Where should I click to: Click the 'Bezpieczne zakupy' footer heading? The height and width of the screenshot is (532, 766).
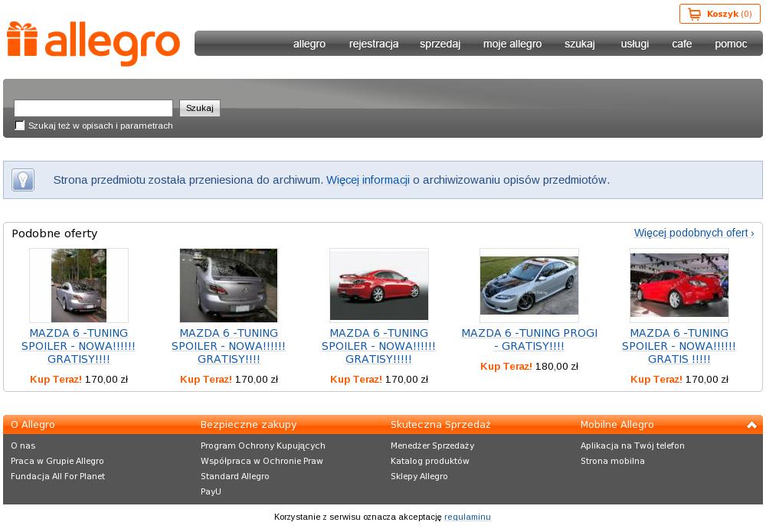(249, 425)
